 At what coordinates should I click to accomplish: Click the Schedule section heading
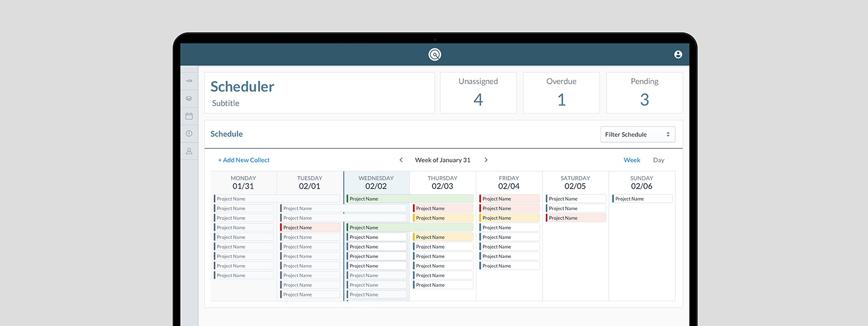click(x=227, y=134)
